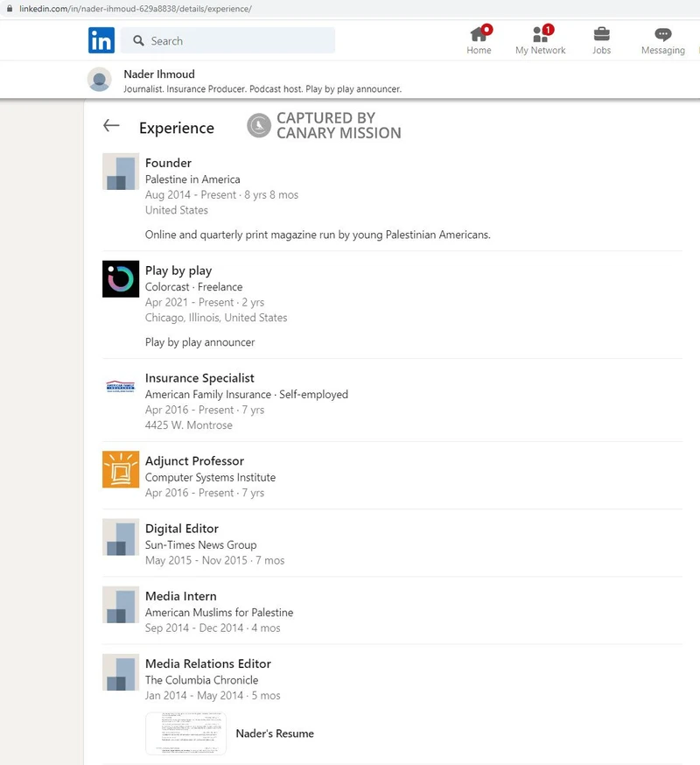Click the May 2015 - Nov 2015 date line
Viewport: 700px width, 765px height.
[x=214, y=560]
